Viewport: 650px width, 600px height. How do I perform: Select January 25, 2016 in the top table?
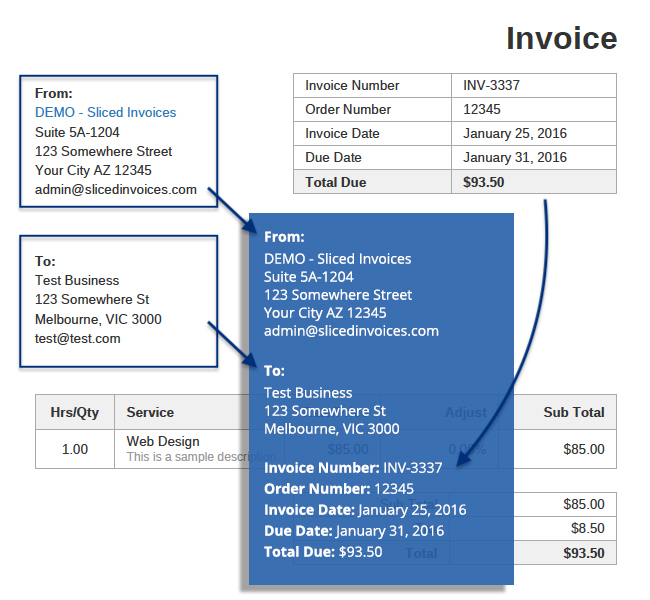(x=514, y=134)
